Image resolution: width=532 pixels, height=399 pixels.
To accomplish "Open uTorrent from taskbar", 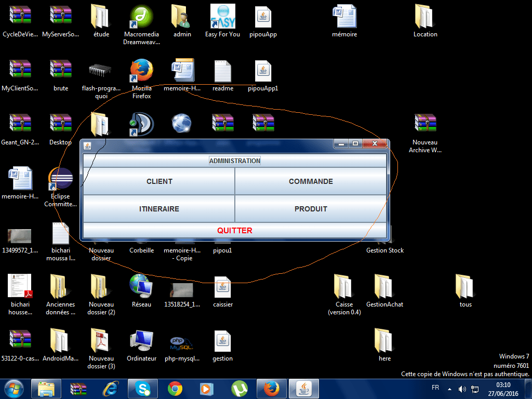I will tap(240, 389).
